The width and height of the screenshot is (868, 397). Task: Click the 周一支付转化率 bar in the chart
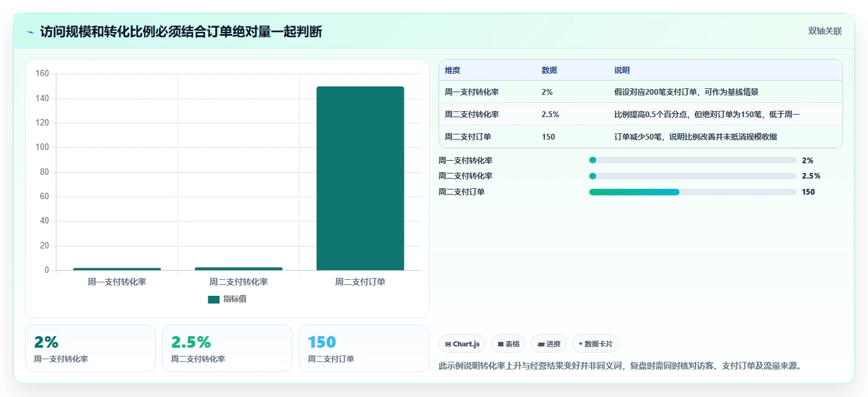coord(117,269)
